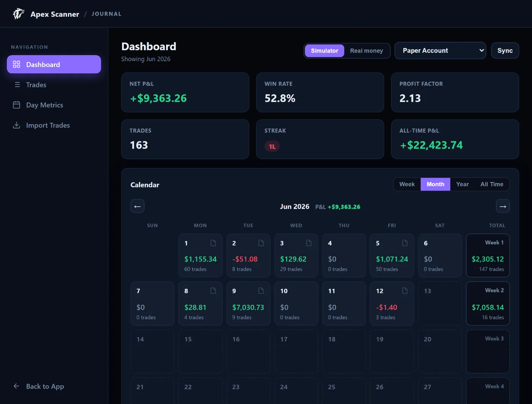Click the 147 trades text in Week 1
The width and height of the screenshot is (532, 404).
491,269
